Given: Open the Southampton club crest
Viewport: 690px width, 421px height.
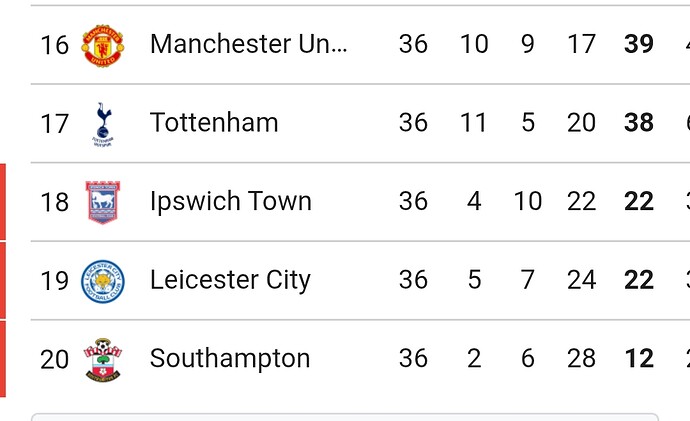Looking at the screenshot, I should (103, 359).
